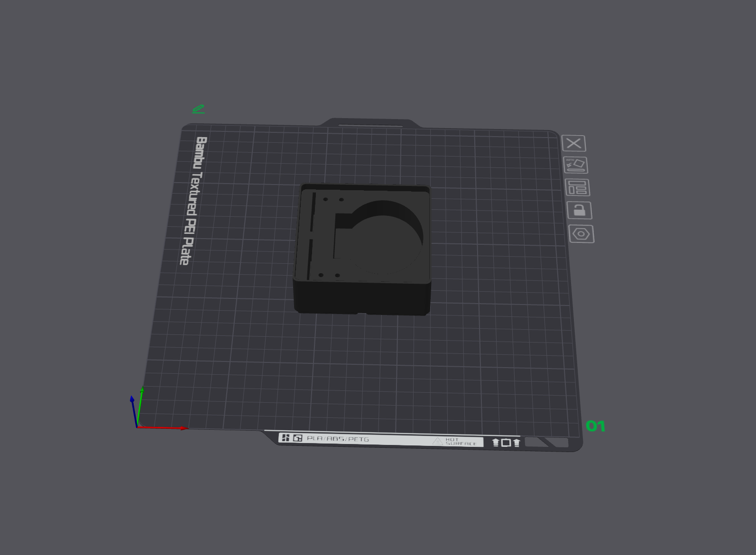Image resolution: width=756 pixels, height=555 pixels.
Task: Edit plate name with green pencil icon
Action: point(198,110)
